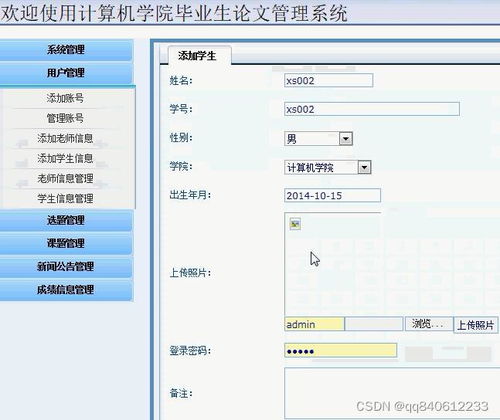Open 添加账号 in the sidebar

click(x=65, y=98)
